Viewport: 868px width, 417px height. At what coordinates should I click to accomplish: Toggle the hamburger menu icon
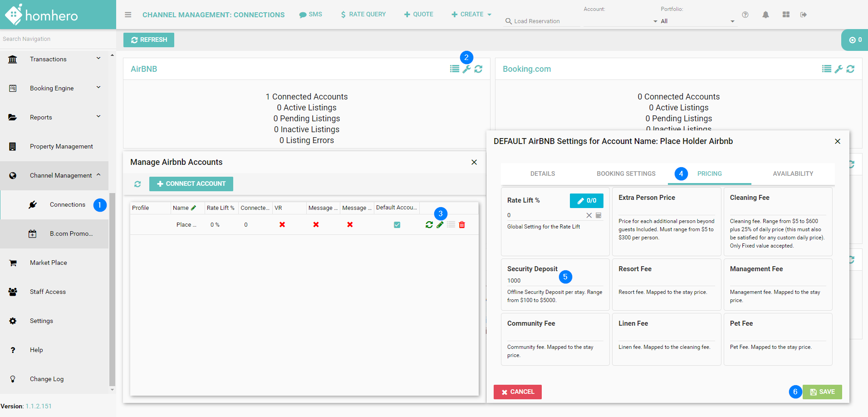128,15
